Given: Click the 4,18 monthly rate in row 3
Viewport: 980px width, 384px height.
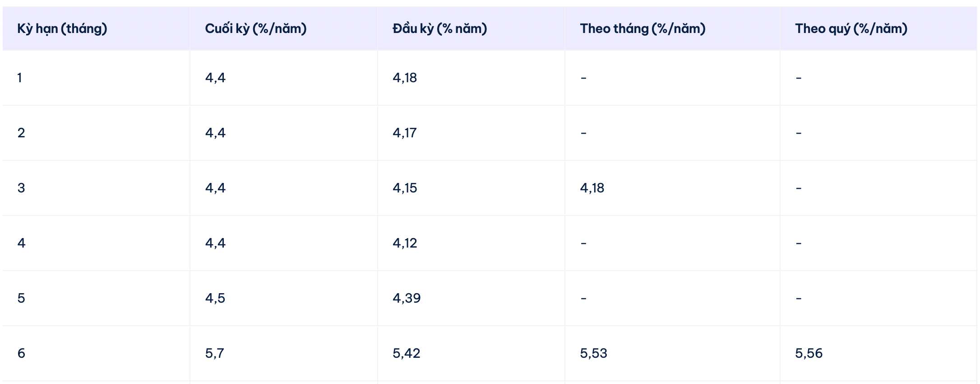Looking at the screenshot, I should click(x=592, y=188).
